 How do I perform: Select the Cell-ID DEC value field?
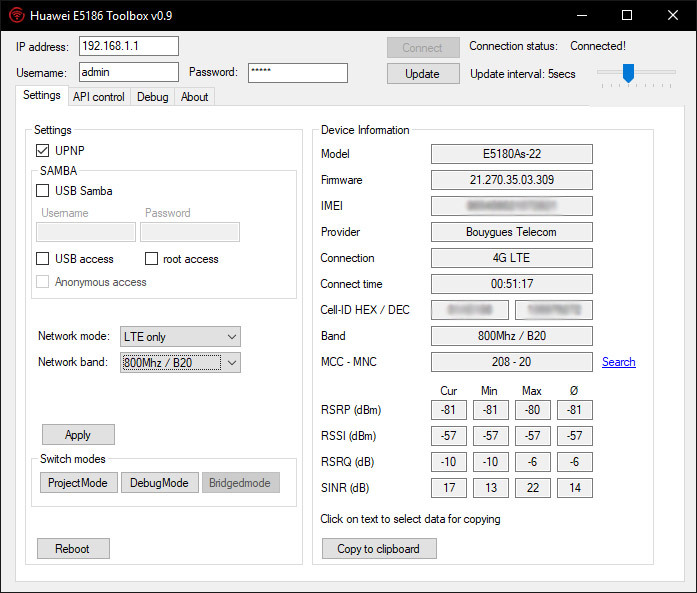(554, 310)
